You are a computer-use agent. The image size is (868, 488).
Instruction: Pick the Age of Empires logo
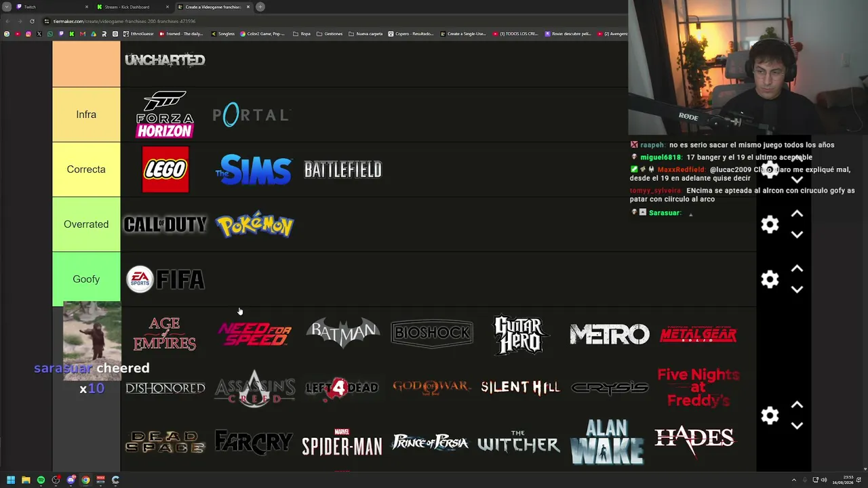click(165, 333)
